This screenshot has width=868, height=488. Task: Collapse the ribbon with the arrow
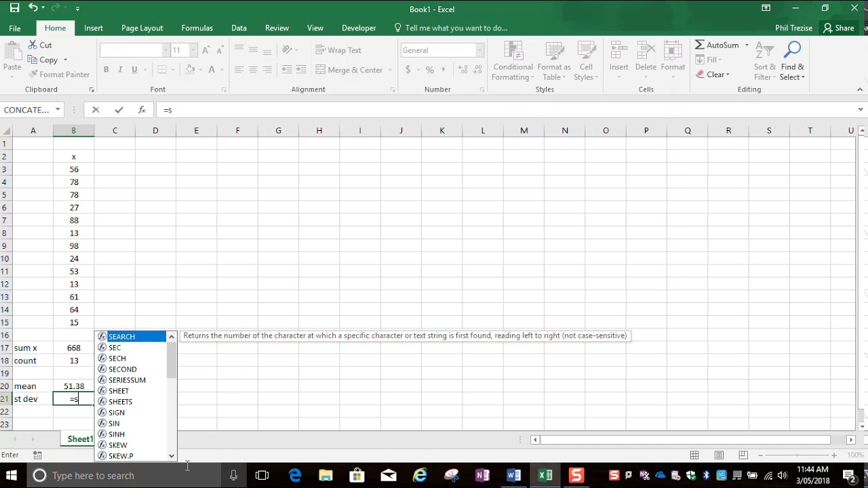(860, 89)
